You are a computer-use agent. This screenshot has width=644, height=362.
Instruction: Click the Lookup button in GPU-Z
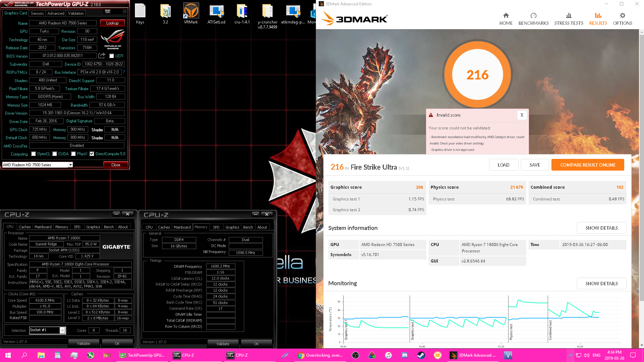tap(112, 23)
